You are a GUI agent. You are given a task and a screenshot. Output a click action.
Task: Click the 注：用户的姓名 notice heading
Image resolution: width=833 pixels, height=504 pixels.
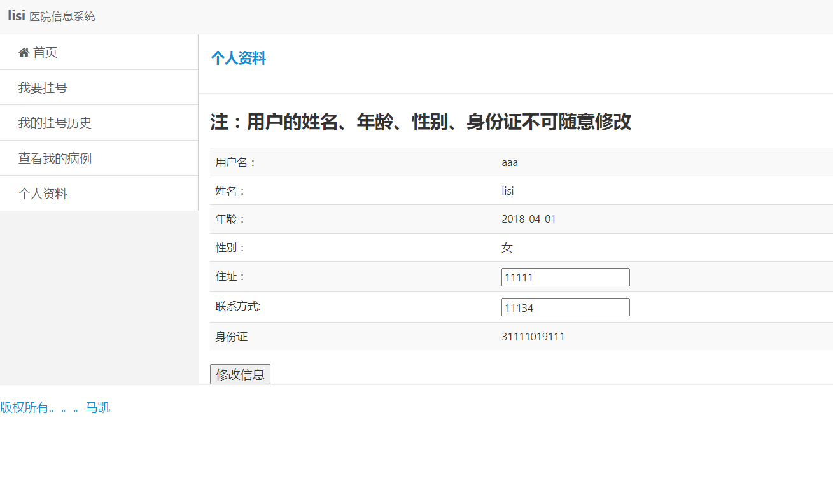click(x=421, y=122)
